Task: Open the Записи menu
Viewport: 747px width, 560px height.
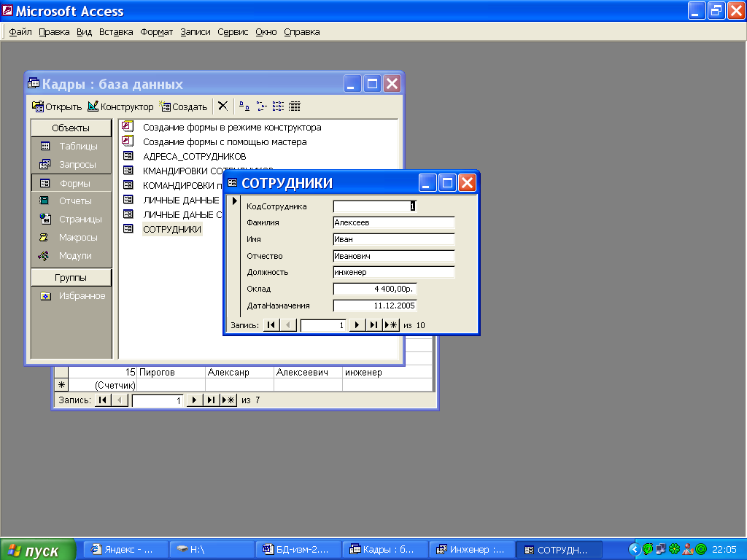Action: [196, 32]
